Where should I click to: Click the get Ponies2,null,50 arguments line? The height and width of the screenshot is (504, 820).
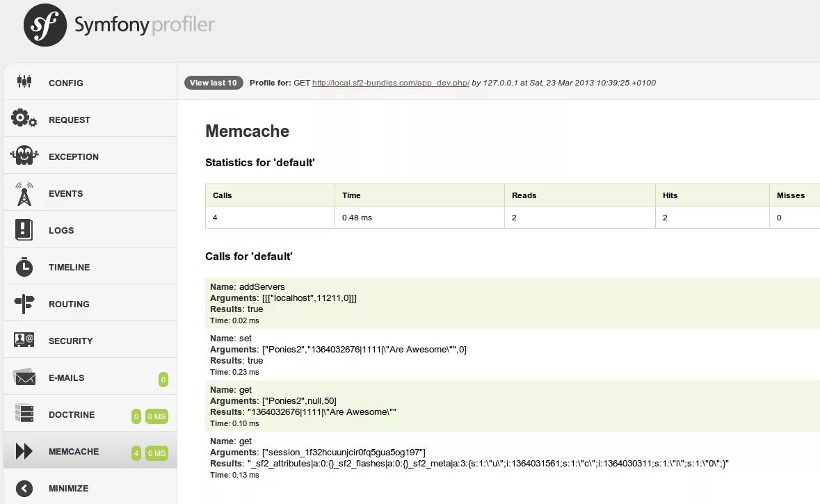pyautogui.click(x=273, y=401)
